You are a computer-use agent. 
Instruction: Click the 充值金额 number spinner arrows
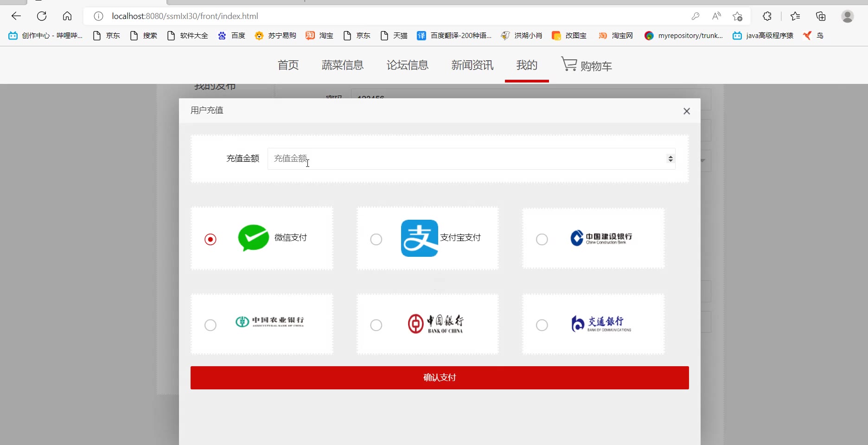(670, 159)
